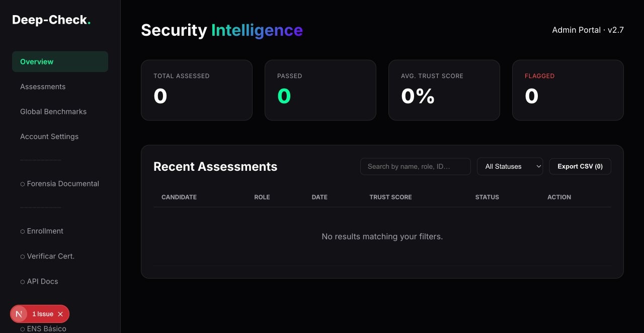Click the circle icon next to API Docs
This screenshot has width=644, height=333.
pos(22,281)
